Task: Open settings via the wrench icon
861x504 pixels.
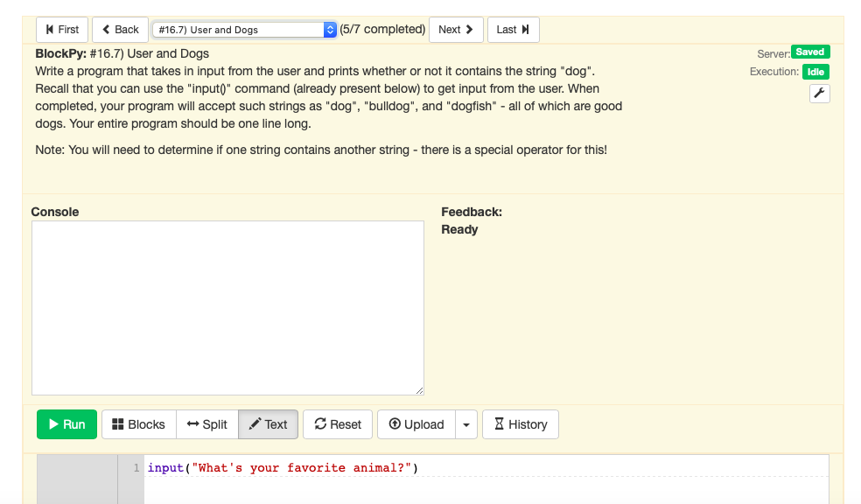Action: (x=819, y=94)
